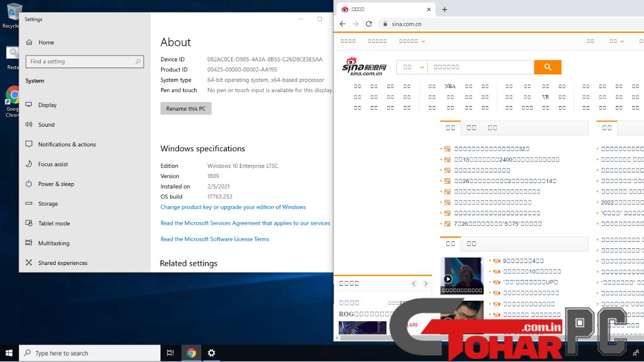This screenshot has width=644, height=362.
Task: Open Change product key or upgrade link
Action: click(233, 207)
